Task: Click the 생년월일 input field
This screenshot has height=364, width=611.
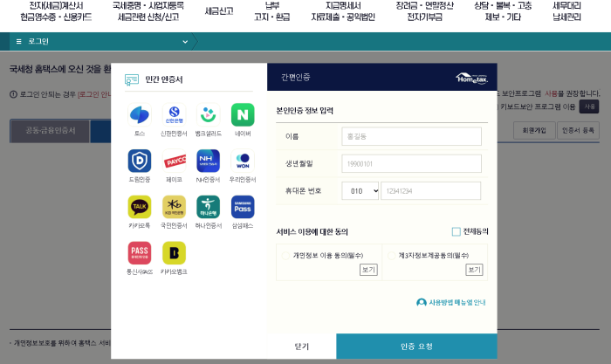Action: coord(411,164)
